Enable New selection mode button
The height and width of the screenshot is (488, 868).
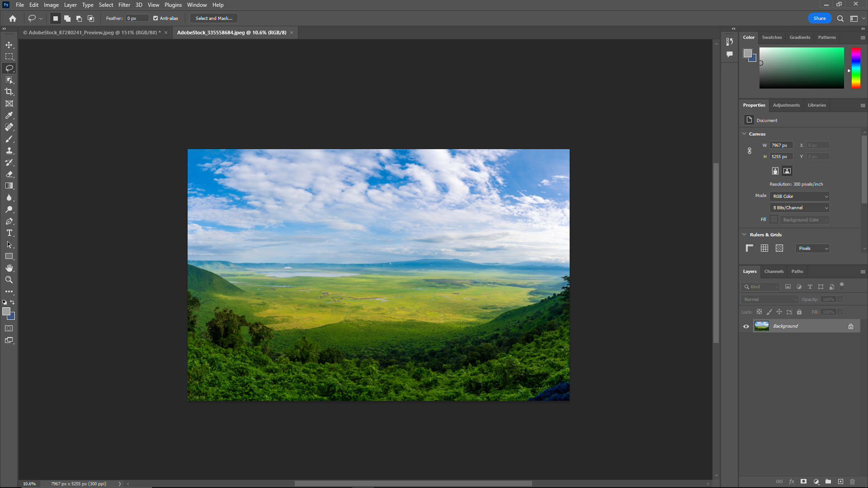coord(56,19)
